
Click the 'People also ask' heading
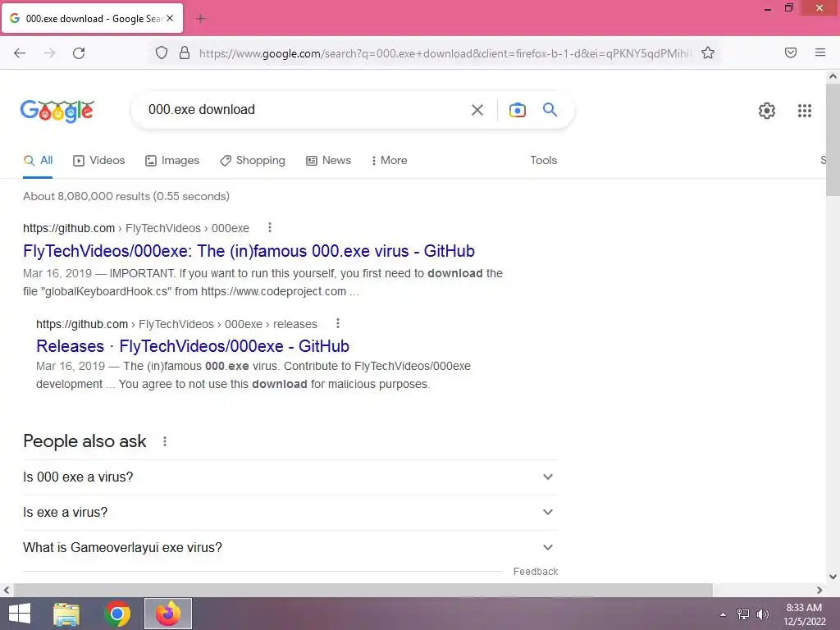[84, 441]
